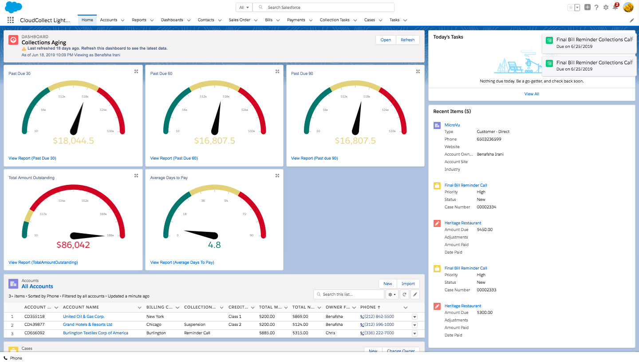Click the dashboard Refresh button
The image size is (639, 364).
click(408, 40)
